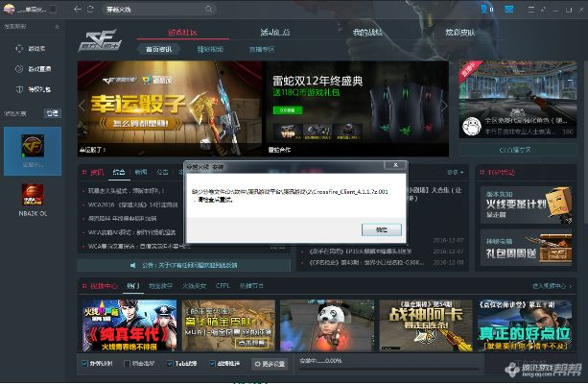This screenshot has height=384, width=588.
Task: Select the 精彩视频 sub-tab
Action: pos(210,49)
